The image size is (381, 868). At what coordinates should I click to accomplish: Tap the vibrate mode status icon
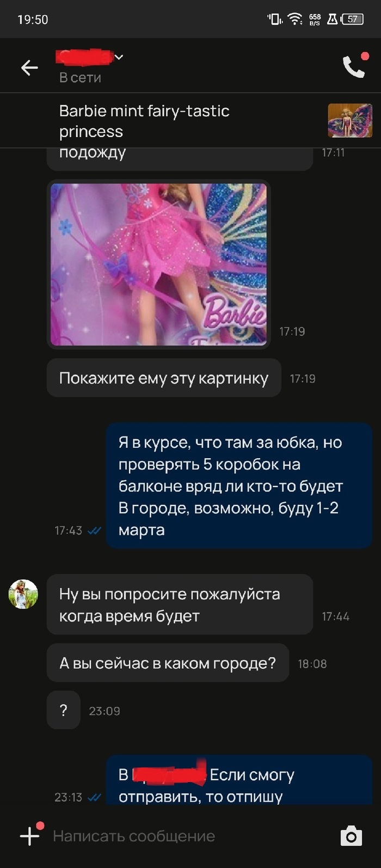point(275,20)
